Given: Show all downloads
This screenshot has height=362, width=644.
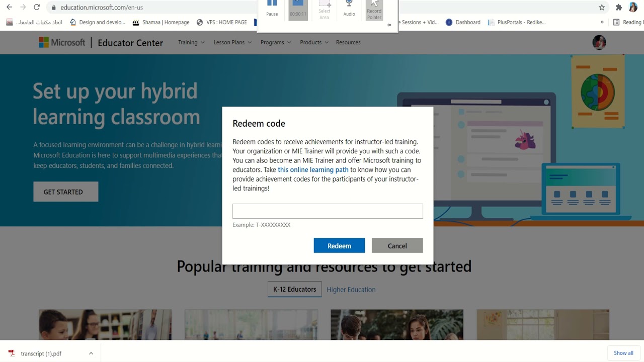Looking at the screenshot, I should pyautogui.click(x=623, y=353).
